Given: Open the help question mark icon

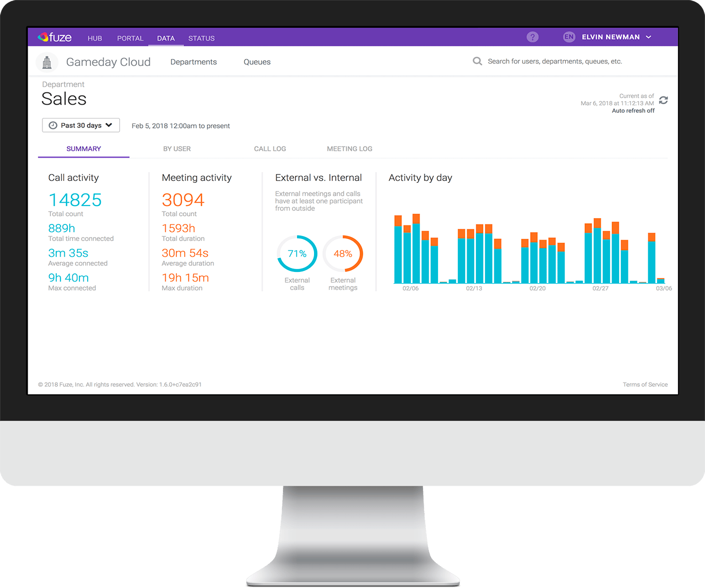Looking at the screenshot, I should coord(533,37).
